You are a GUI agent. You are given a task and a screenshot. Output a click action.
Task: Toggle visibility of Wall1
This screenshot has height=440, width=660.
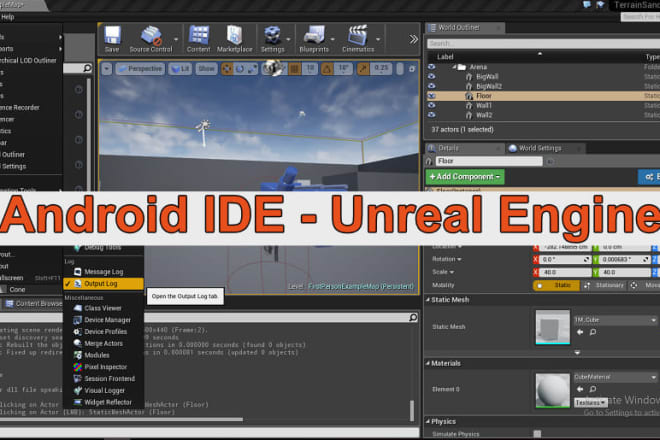point(431,105)
